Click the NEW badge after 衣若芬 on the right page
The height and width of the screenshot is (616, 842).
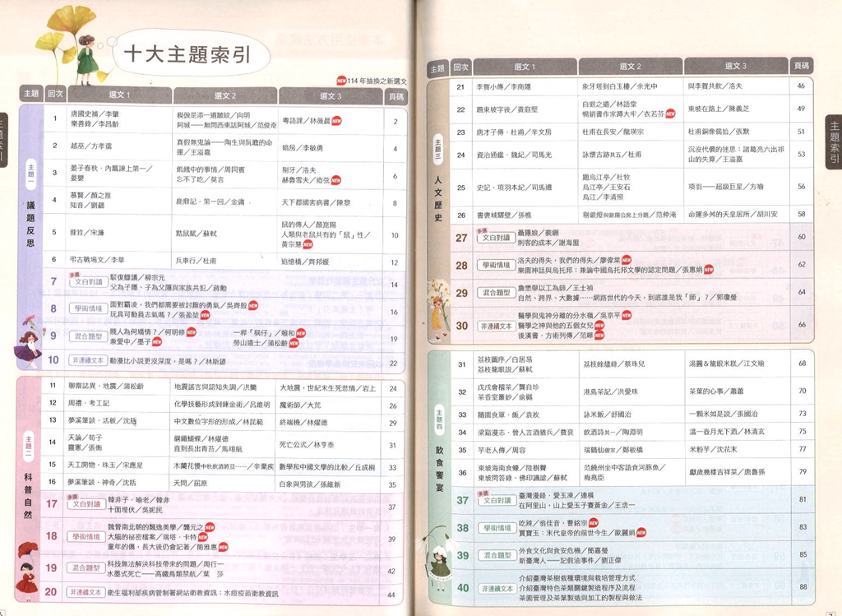click(670, 113)
